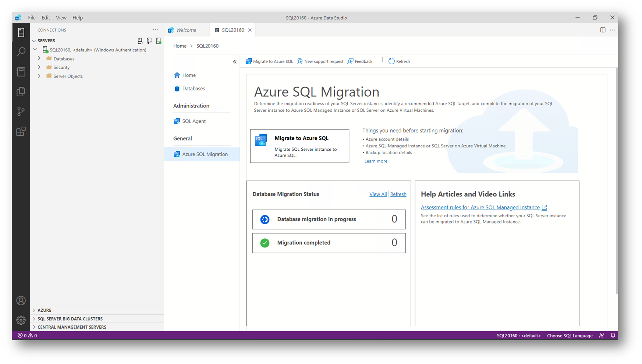Open the Search view in activity bar
Screen dimensions: 642x364
click(21, 52)
